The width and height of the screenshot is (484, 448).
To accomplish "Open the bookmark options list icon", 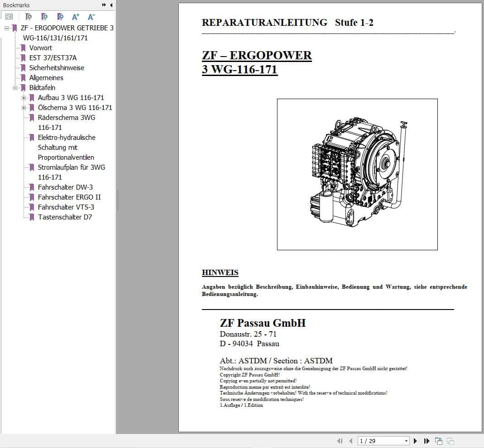I will click(9, 17).
